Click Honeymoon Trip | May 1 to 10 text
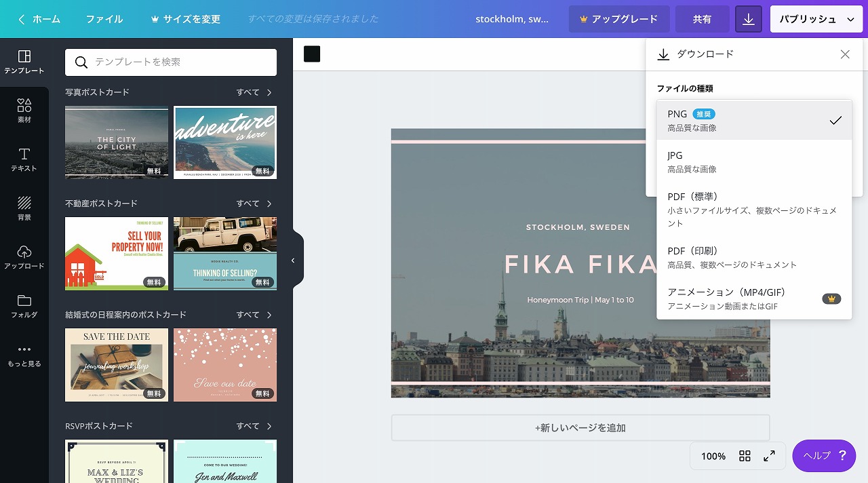Screen dimensions: 868x483 coord(580,299)
